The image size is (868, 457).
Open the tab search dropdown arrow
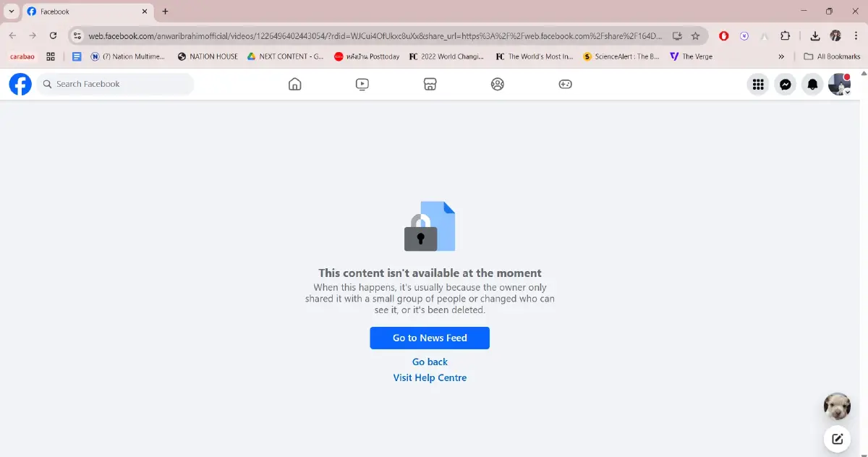tap(12, 12)
